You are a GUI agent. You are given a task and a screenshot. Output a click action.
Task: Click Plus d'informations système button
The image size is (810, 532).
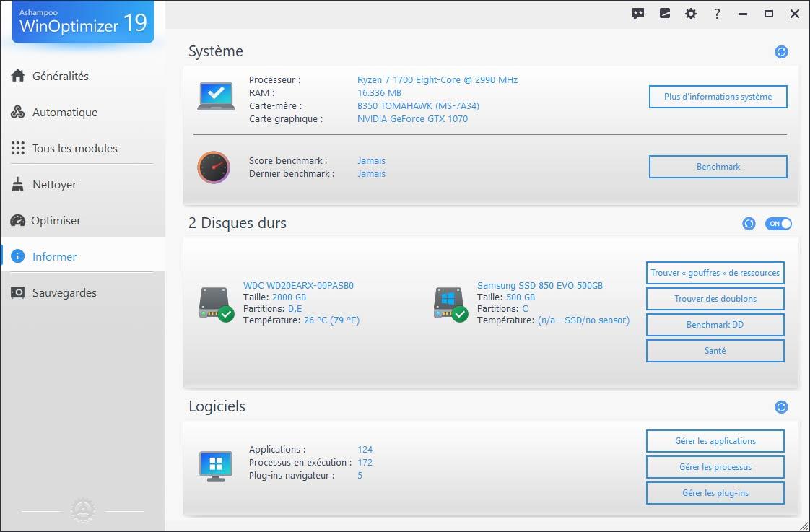point(718,97)
